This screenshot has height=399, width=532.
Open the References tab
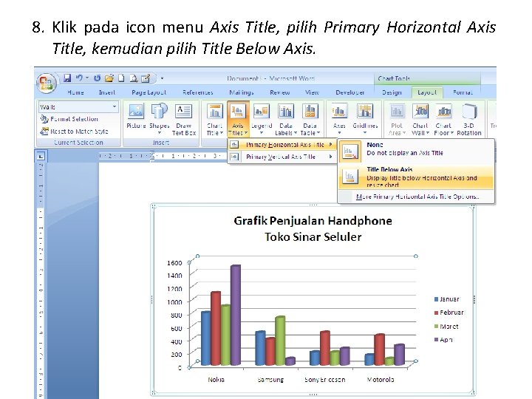click(198, 92)
